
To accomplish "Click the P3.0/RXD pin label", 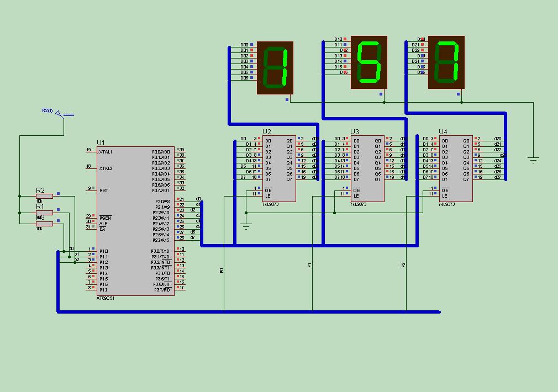I will [x=161, y=251].
